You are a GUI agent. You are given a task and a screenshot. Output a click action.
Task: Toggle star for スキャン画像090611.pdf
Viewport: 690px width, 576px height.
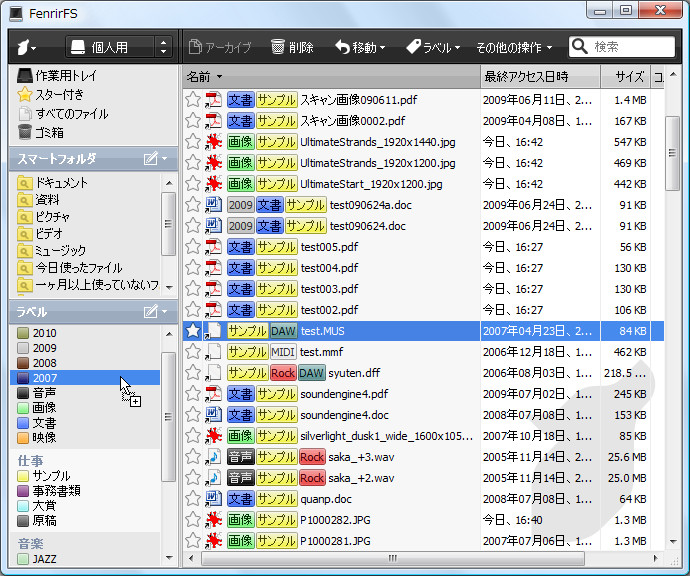(x=193, y=99)
